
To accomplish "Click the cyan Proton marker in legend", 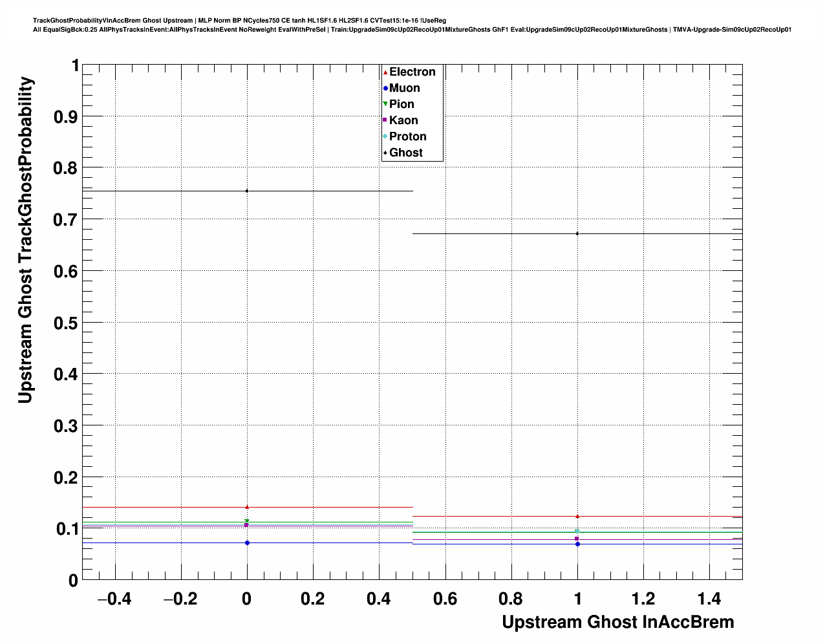I will (x=385, y=136).
